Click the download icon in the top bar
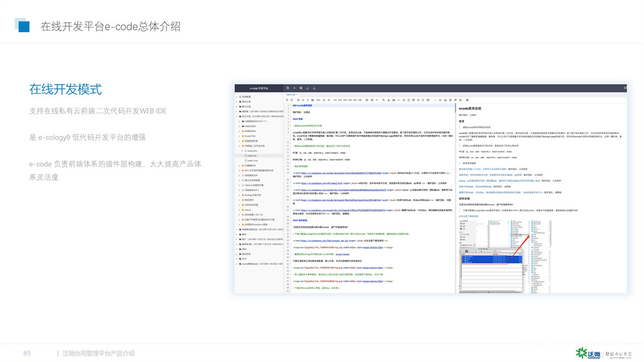This screenshot has width=644, height=362. click(314, 88)
